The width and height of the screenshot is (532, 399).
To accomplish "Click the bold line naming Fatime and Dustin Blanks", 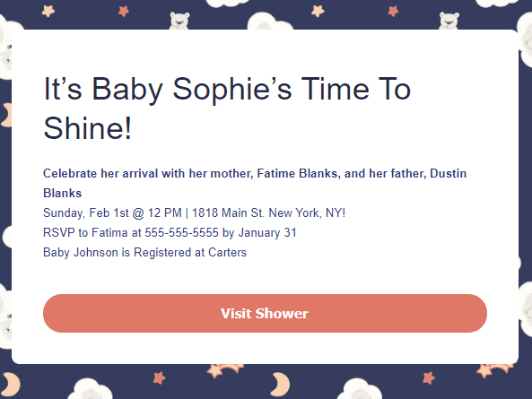I will [x=255, y=183].
